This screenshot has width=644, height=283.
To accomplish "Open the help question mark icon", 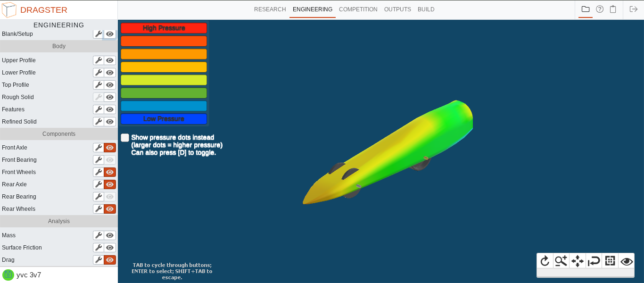I will point(600,9).
